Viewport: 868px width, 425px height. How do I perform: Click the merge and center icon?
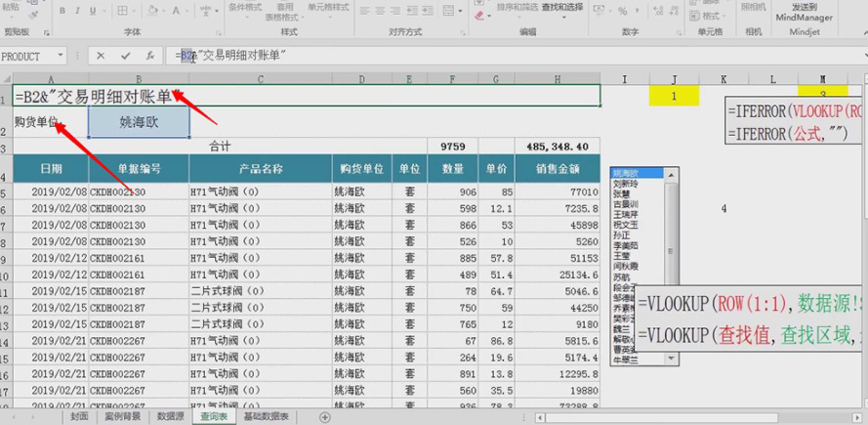[x=447, y=11]
